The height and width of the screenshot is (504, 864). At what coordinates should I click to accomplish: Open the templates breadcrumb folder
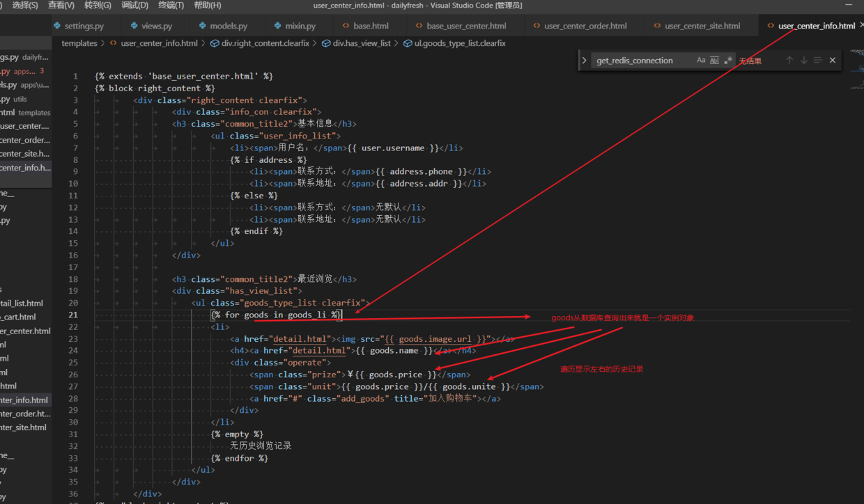[79, 43]
